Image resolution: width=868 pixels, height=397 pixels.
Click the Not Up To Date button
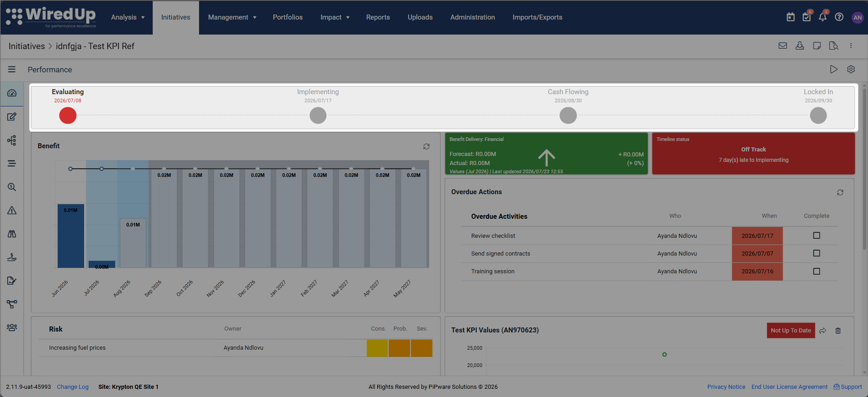pyautogui.click(x=791, y=331)
